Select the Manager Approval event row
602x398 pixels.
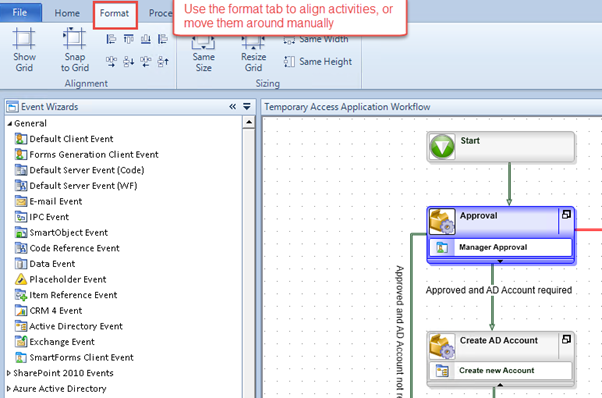pos(500,248)
